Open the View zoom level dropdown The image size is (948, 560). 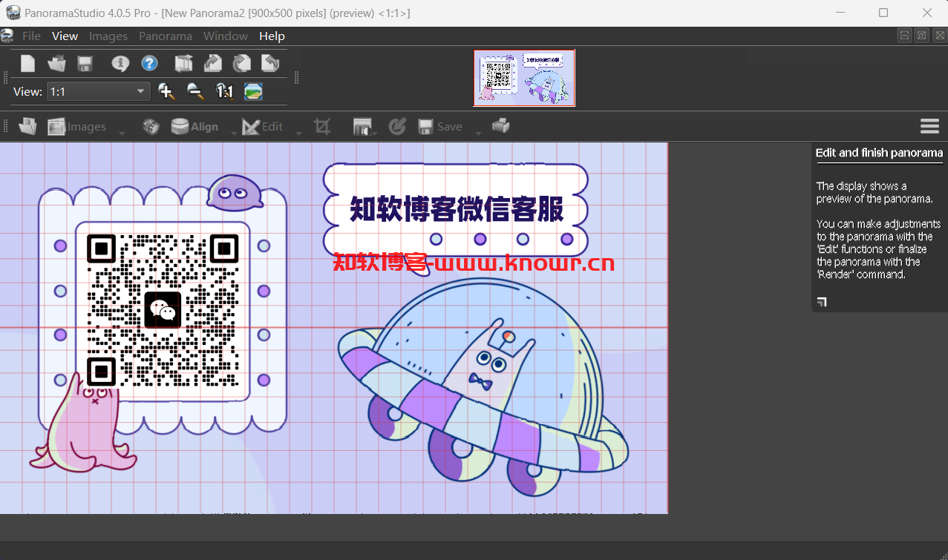pos(98,91)
